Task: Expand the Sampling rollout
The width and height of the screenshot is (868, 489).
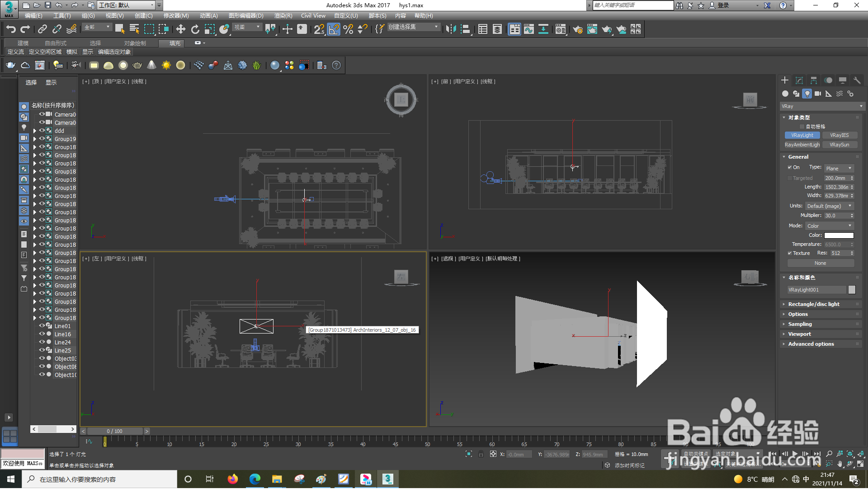Action: [800, 324]
